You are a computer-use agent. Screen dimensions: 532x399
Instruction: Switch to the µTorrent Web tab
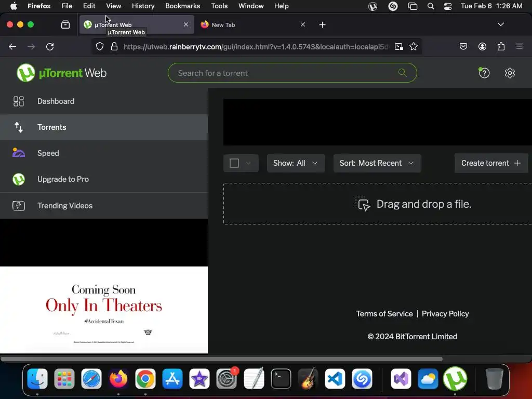[137, 24]
